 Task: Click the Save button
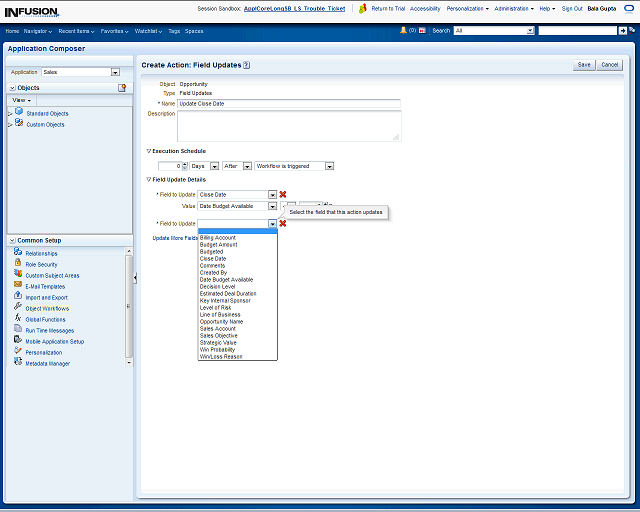pos(584,65)
